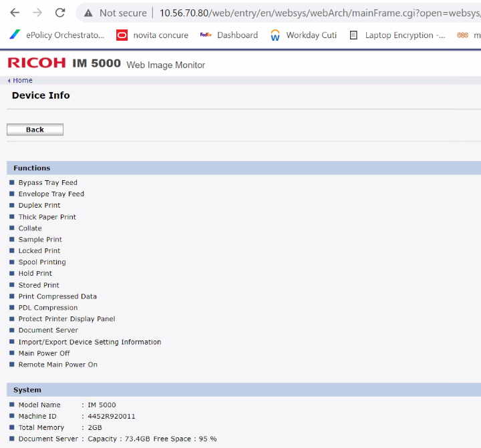Viewport: 481px width, 448px height.
Task: Click the browser back arrow
Action: pyautogui.click(x=15, y=13)
